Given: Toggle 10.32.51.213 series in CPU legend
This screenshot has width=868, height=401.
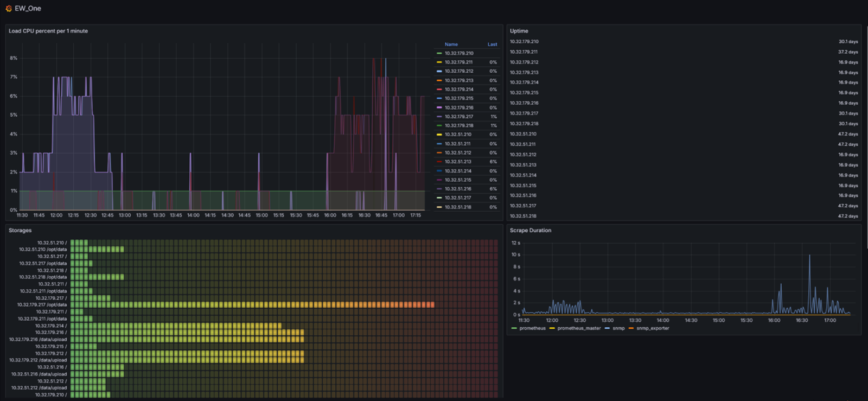Looking at the screenshot, I should [458, 162].
